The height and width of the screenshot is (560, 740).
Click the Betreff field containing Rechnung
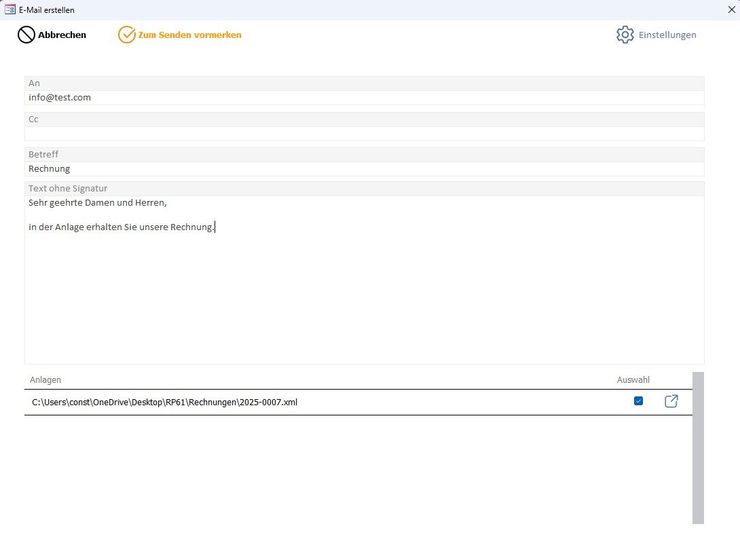point(365,169)
